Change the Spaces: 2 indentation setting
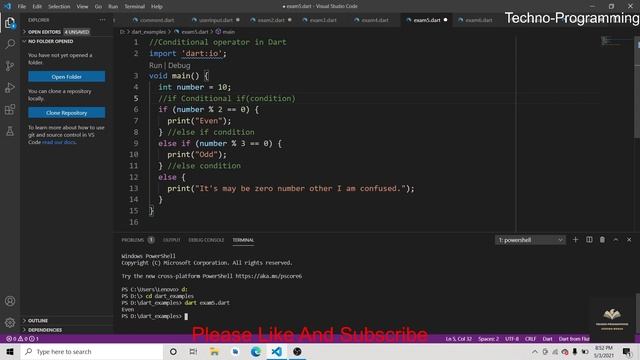640x360 pixels. pos(488,339)
